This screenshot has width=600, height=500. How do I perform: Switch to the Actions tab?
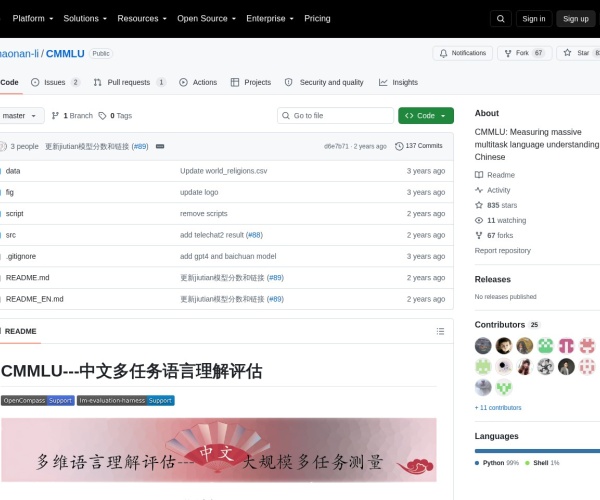(198, 82)
